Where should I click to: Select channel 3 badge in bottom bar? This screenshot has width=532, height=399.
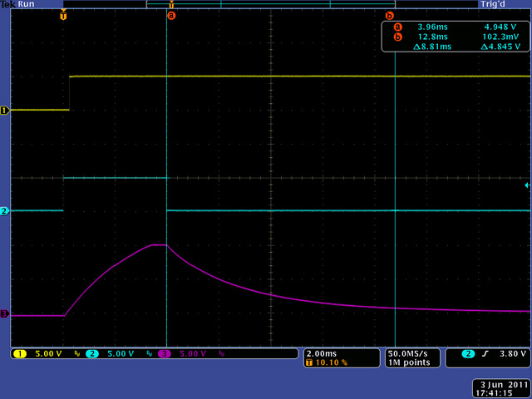pyautogui.click(x=164, y=353)
